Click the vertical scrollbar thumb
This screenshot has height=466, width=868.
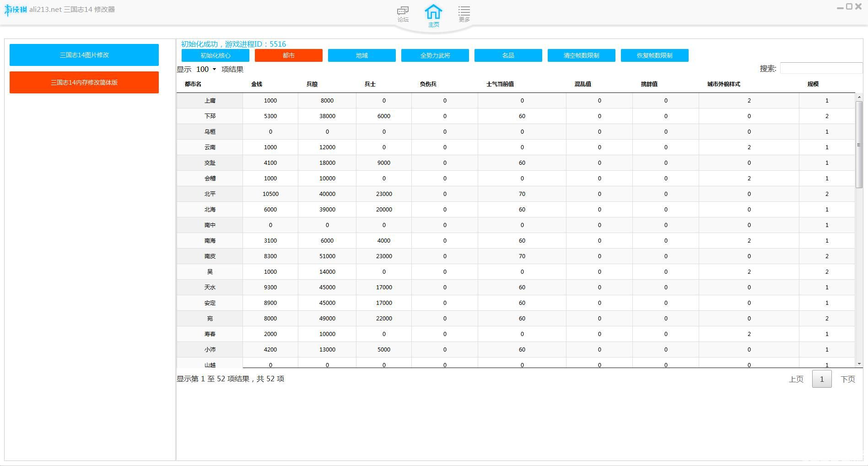click(859, 144)
